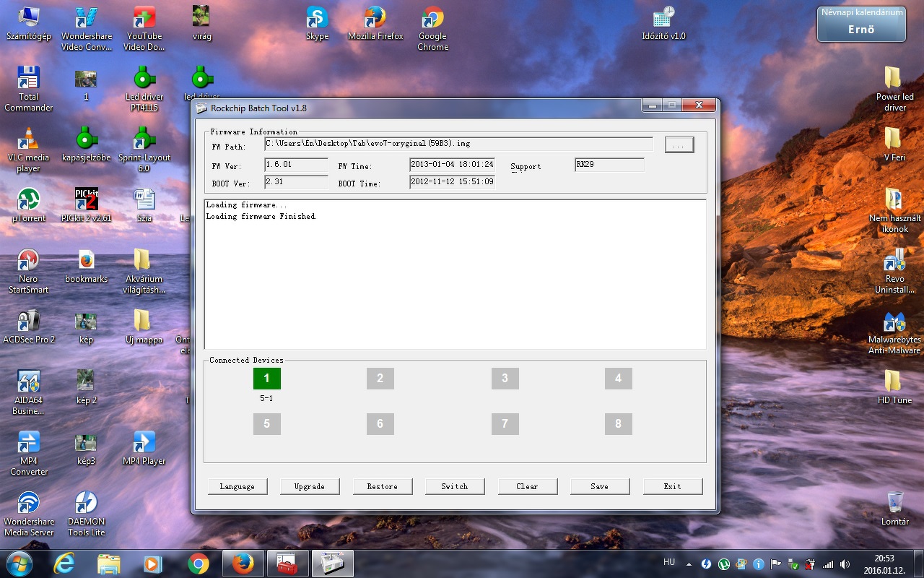Image resolution: width=924 pixels, height=578 pixels.
Task: Open Power led driver folder
Action: (895, 89)
